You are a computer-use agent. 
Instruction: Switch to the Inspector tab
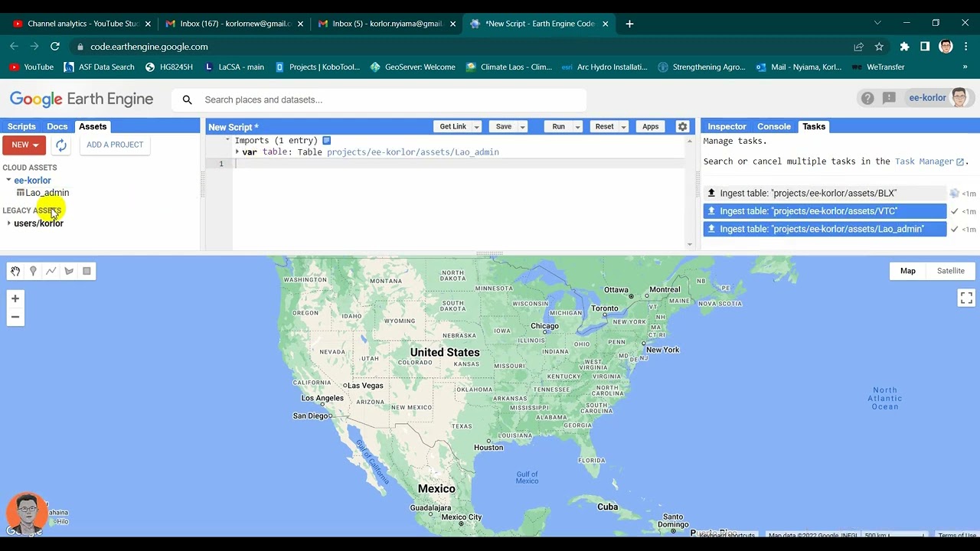727,126
